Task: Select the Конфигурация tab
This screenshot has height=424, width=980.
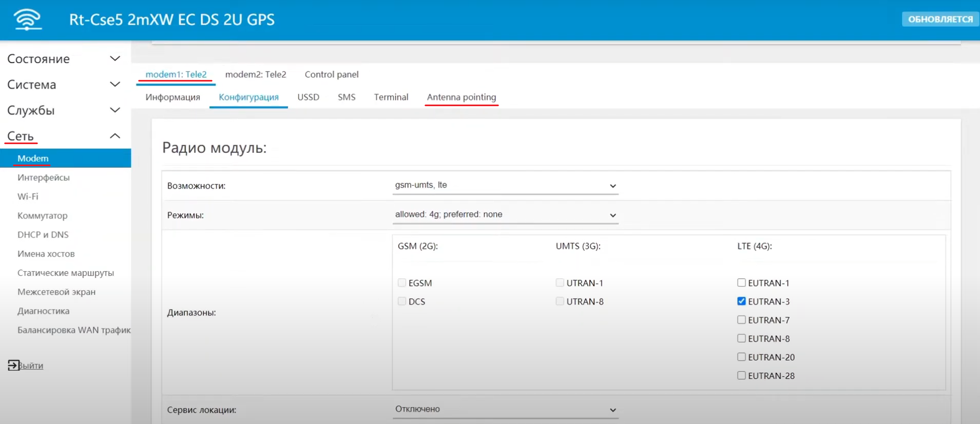Action: tap(248, 97)
